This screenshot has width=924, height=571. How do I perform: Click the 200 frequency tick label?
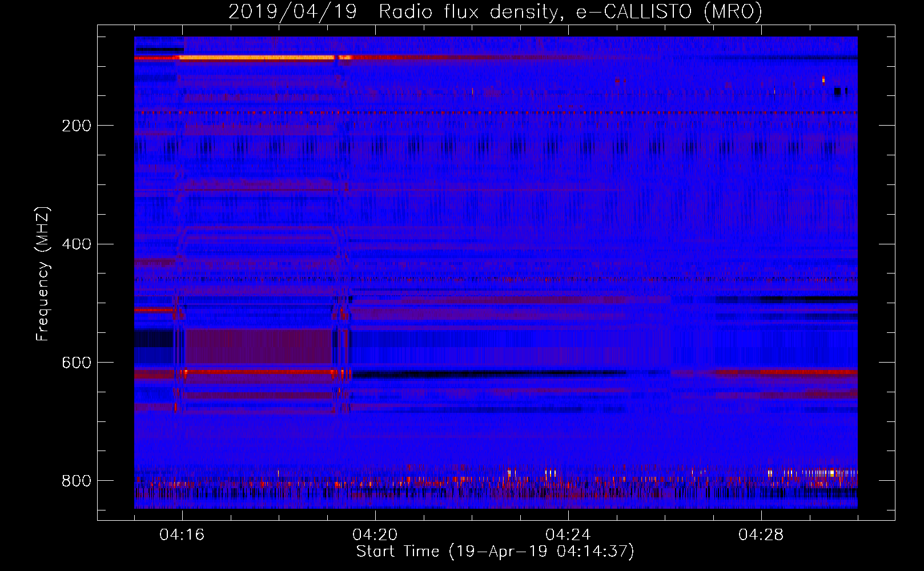pos(77,126)
